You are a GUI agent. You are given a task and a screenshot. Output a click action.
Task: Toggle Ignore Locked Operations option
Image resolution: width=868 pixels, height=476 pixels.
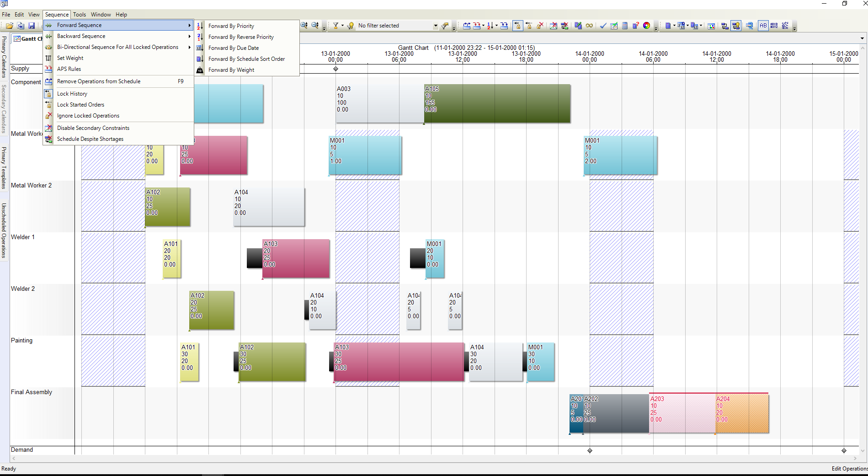click(x=88, y=116)
